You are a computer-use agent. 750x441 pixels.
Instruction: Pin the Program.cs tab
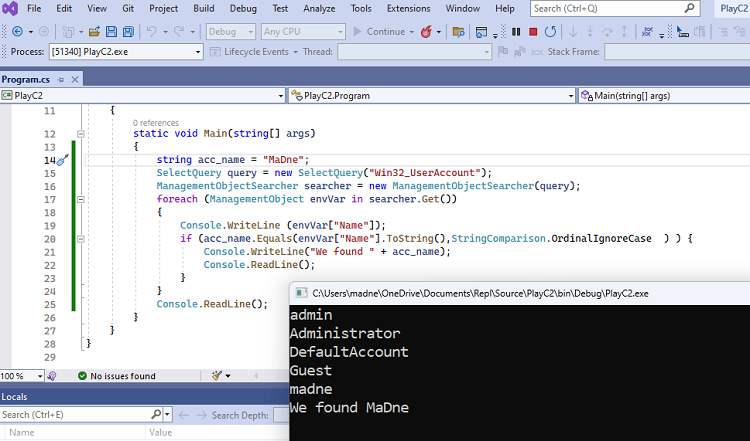(x=61, y=80)
